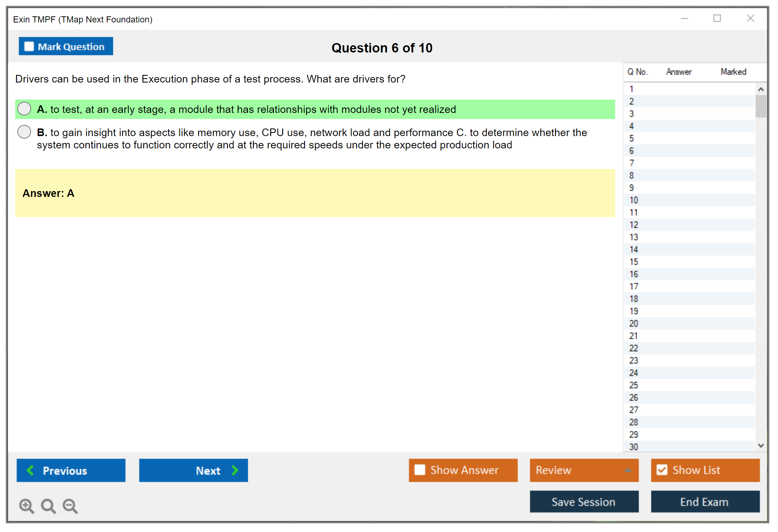Click the reset zoom magnifier icon
Image resolution: width=778 pixels, height=532 pixels.
pos(48,506)
